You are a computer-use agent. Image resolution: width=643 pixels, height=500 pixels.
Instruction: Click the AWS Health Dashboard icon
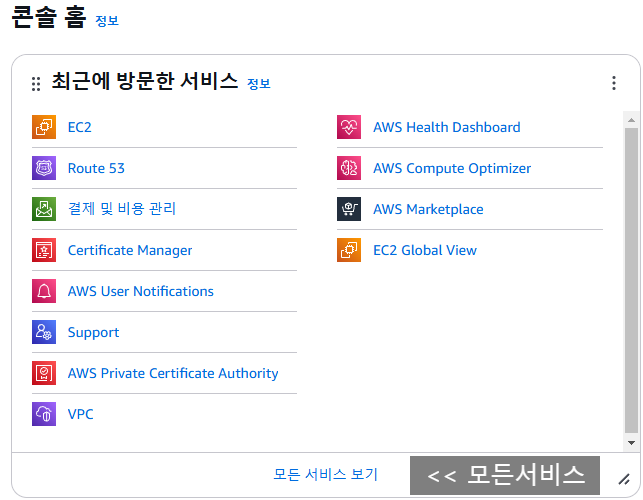tap(349, 127)
